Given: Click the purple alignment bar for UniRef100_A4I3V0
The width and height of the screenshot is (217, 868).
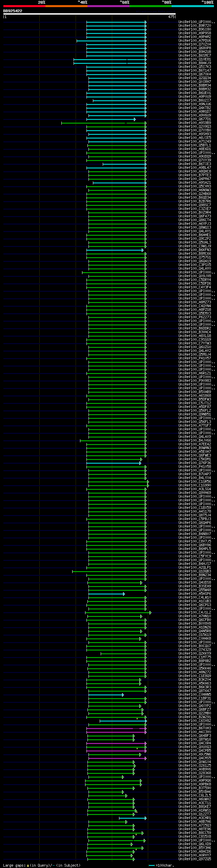Looking at the screenshot, I should (x=116, y=732).
